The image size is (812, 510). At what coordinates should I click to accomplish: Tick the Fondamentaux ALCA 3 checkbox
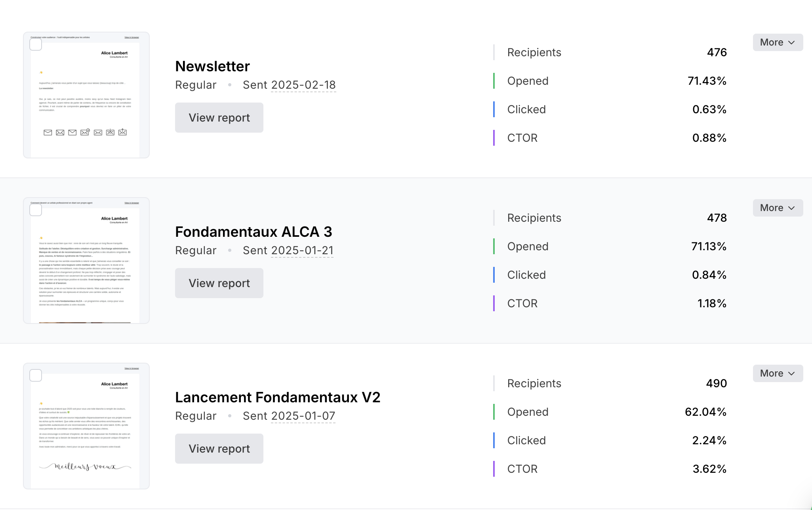[36, 210]
